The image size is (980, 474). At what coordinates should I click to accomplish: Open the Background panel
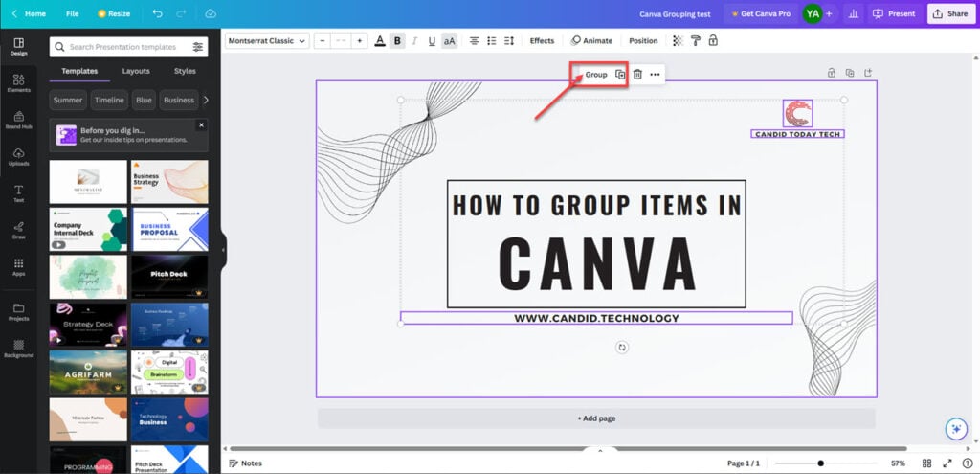pos(19,349)
